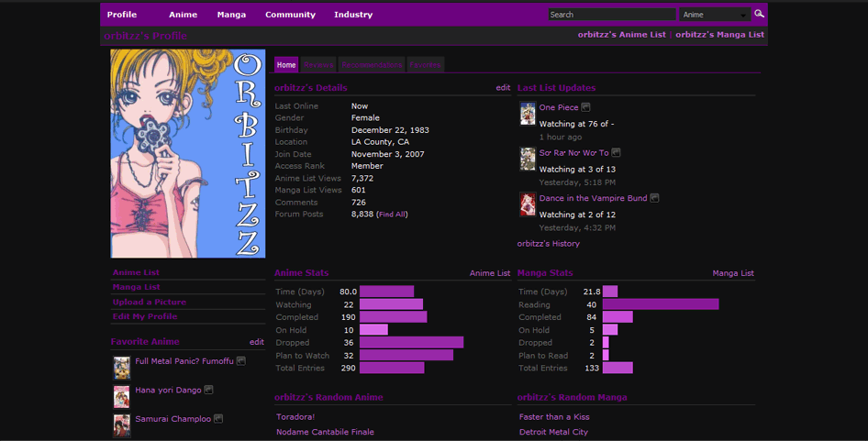
Task: Click the icon after Dance in the Vampire Bund
Action: pyautogui.click(x=654, y=198)
